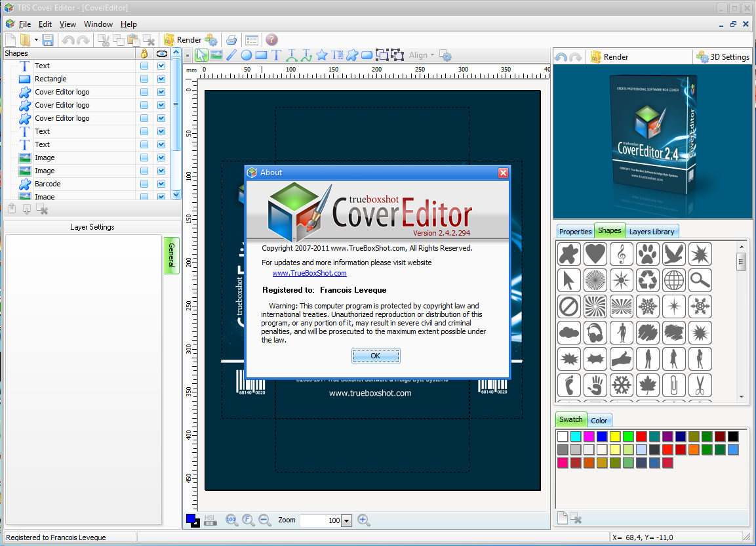Screen dimensions: 756x546
Task: Click the 3D box cover preview
Action: [x=654, y=142]
